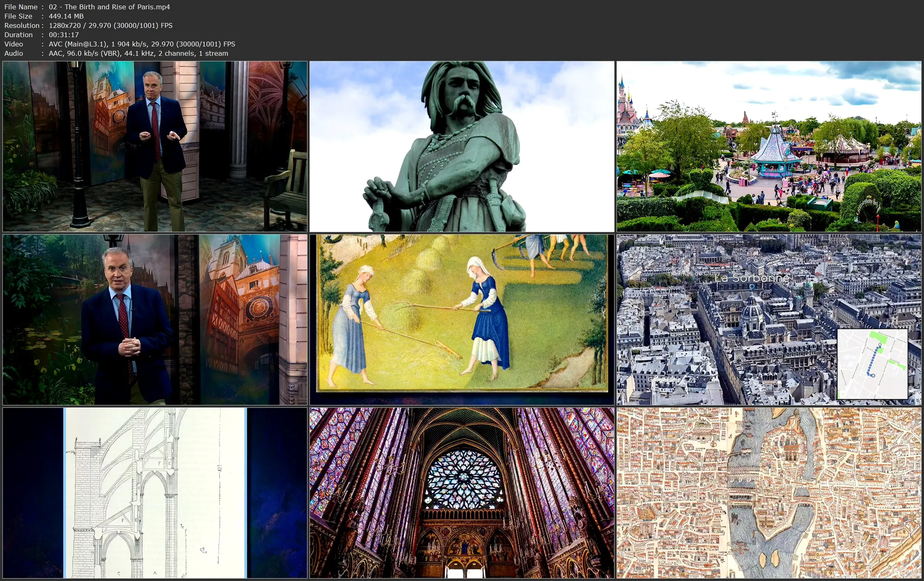Click the inset route map in Sorbonne frame
924x581 pixels.
tap(873, 364)
